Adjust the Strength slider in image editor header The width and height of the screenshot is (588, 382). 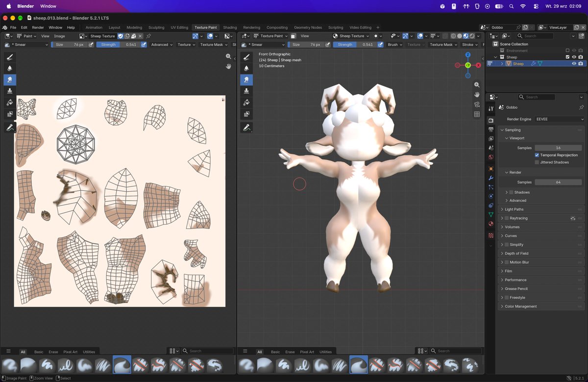click(x=118, y=45)
